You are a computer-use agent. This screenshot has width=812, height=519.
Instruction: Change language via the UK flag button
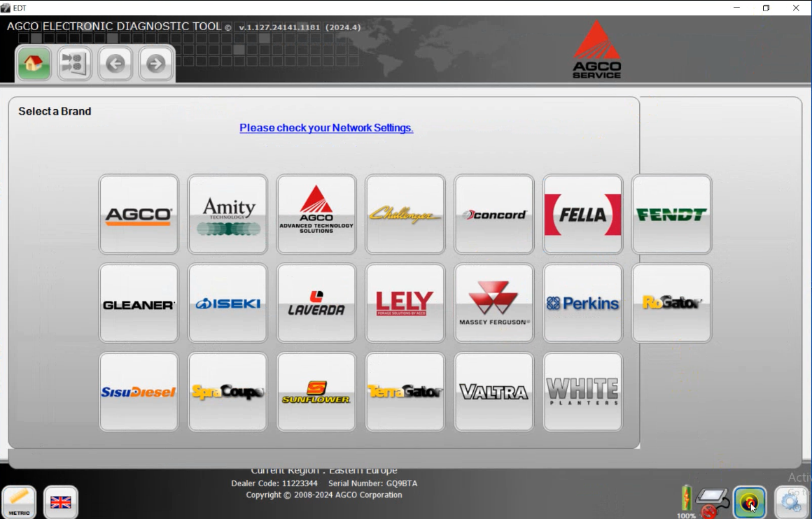61,502
